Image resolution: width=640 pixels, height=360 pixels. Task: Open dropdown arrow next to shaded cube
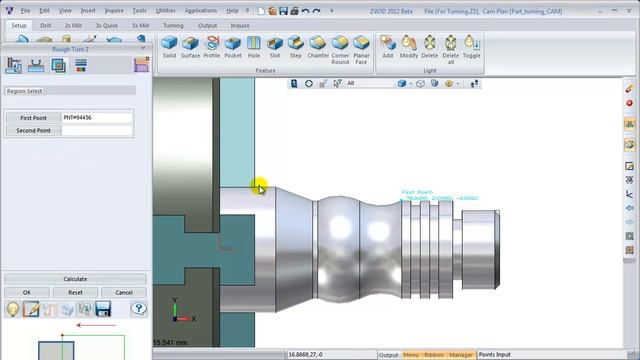coord(410,84)
